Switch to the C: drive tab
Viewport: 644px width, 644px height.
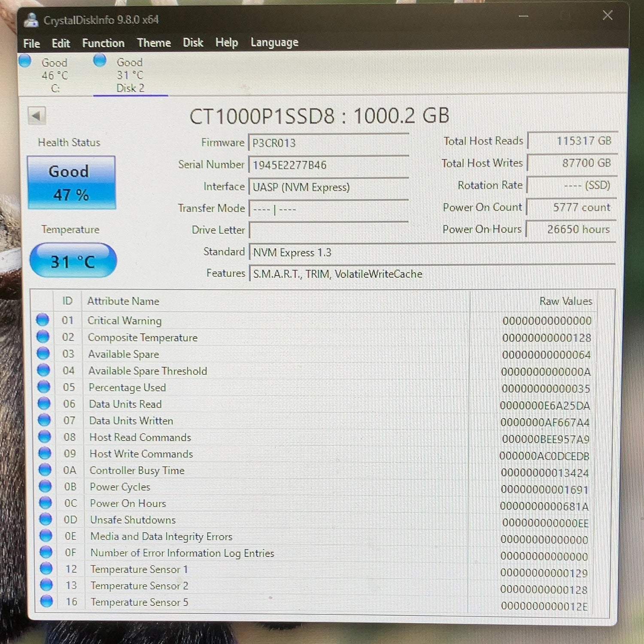point(55,75)
